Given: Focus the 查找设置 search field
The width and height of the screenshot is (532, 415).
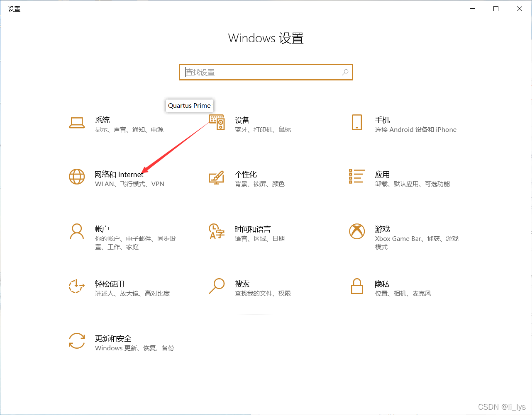Looking at the screenshot, I should point(266,72).
